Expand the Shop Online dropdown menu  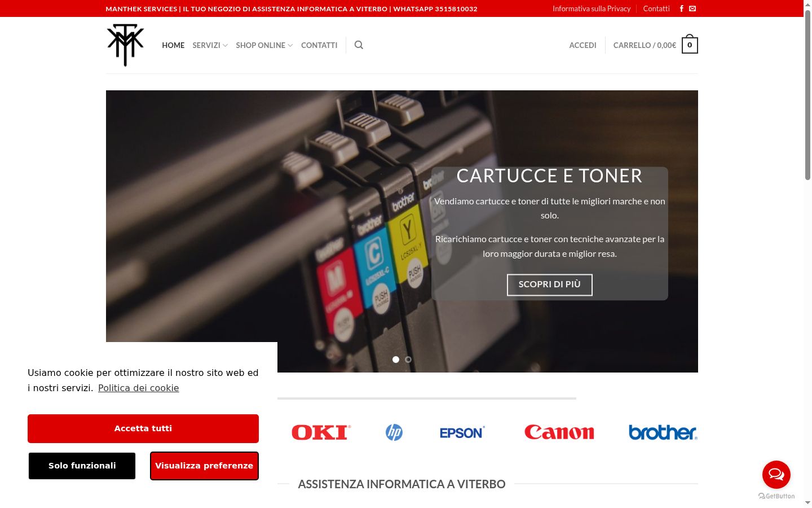264,45
